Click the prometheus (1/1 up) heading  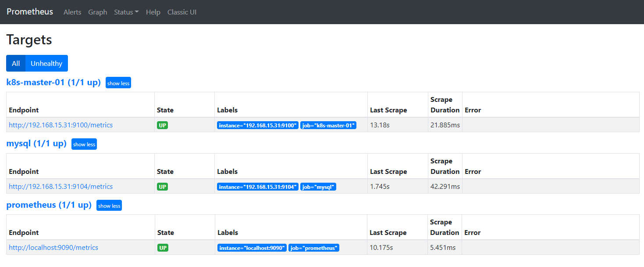(49, 205)
